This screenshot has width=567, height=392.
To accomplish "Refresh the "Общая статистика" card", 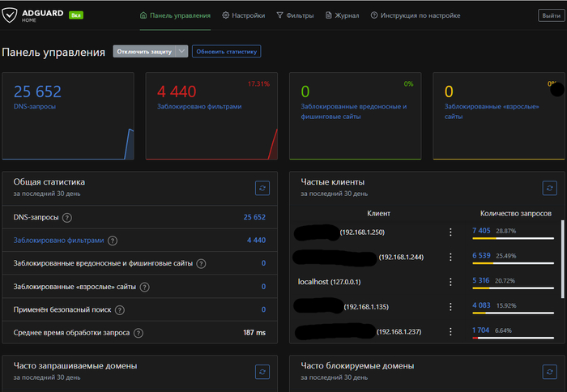I will pos(262,187).
